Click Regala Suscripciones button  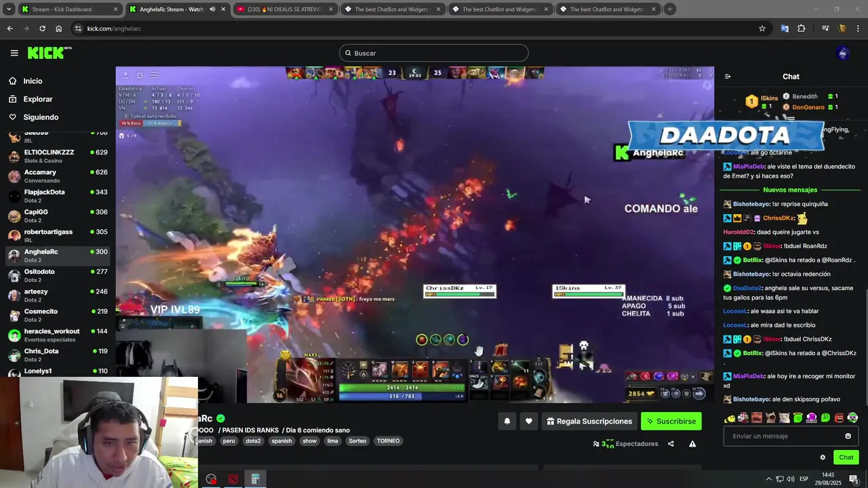(589, 421)
